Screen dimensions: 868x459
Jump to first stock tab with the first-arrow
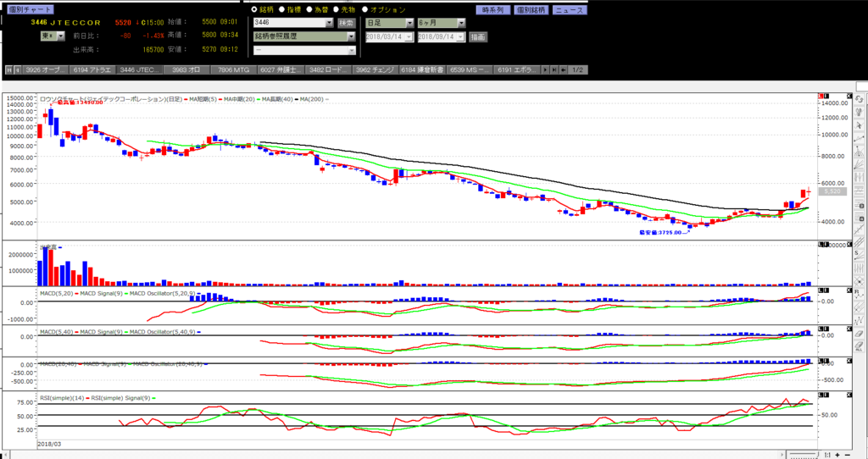click(9, 70)
